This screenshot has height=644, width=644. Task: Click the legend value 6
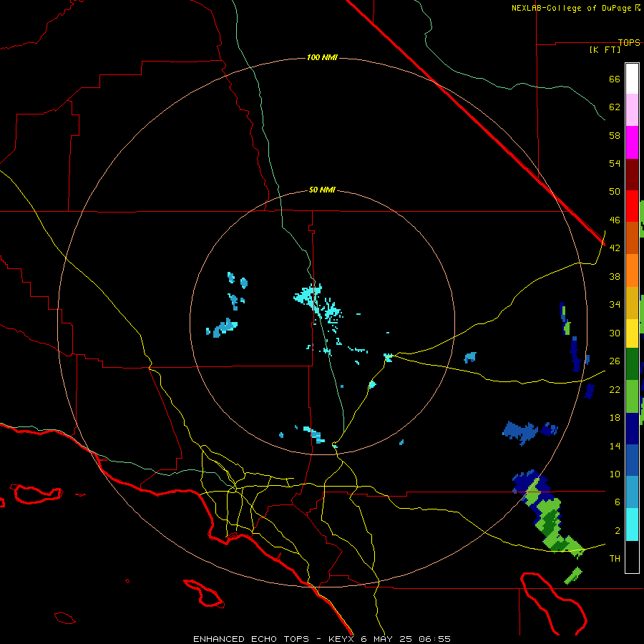pyautogui.click(x=618, y=502)
